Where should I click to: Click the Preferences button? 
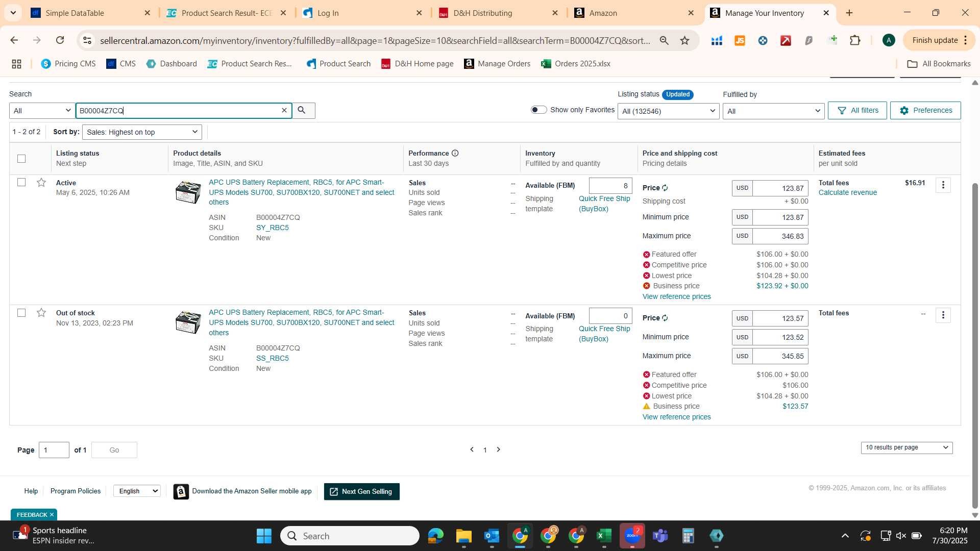[x=925, y=110]
